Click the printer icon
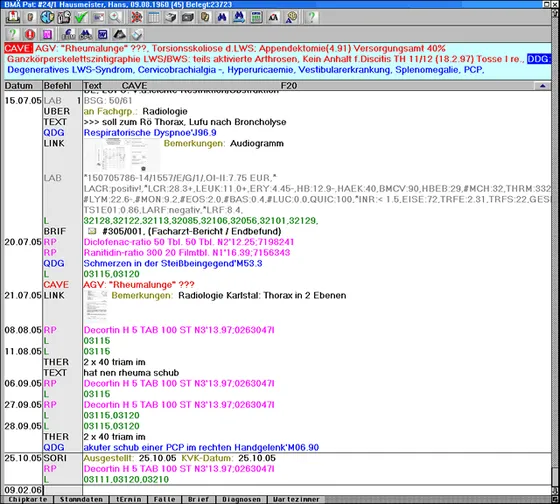This screenshot has height=504, width=560. coord(171,17)
